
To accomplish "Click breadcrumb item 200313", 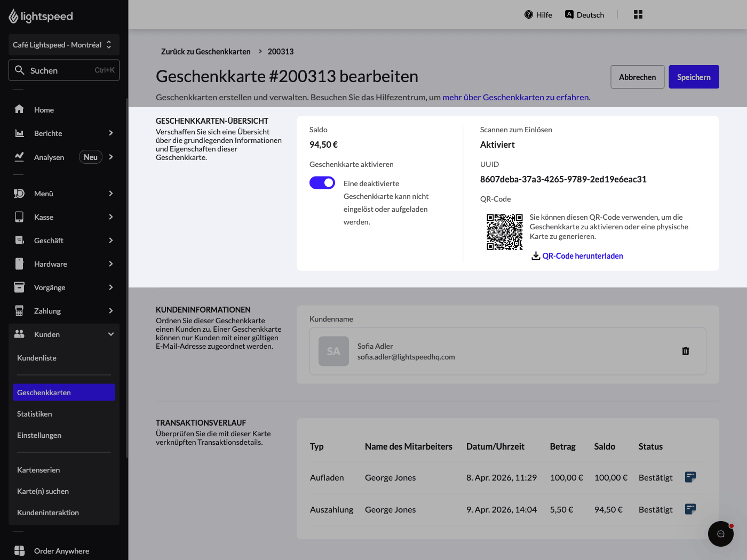I will tap(281, 52).
